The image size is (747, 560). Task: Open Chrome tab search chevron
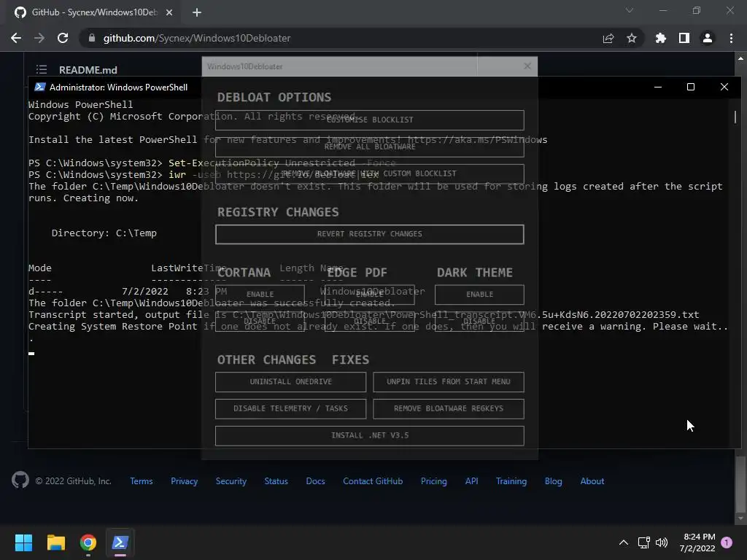click(x=630, y=10)
